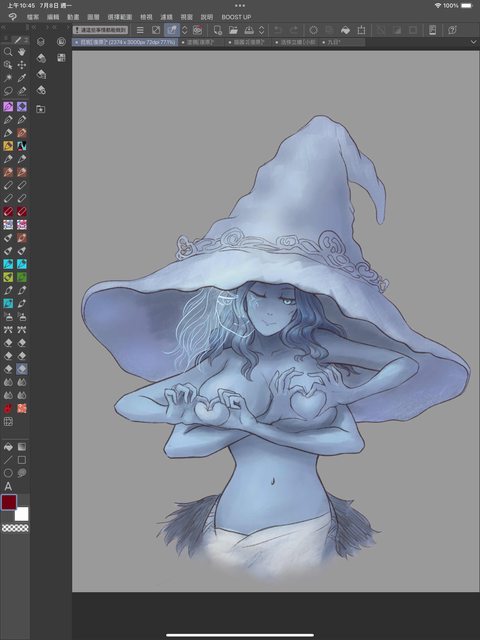The image size is (480, 640).
Task: Redo the action
Action: pos(293,30)
